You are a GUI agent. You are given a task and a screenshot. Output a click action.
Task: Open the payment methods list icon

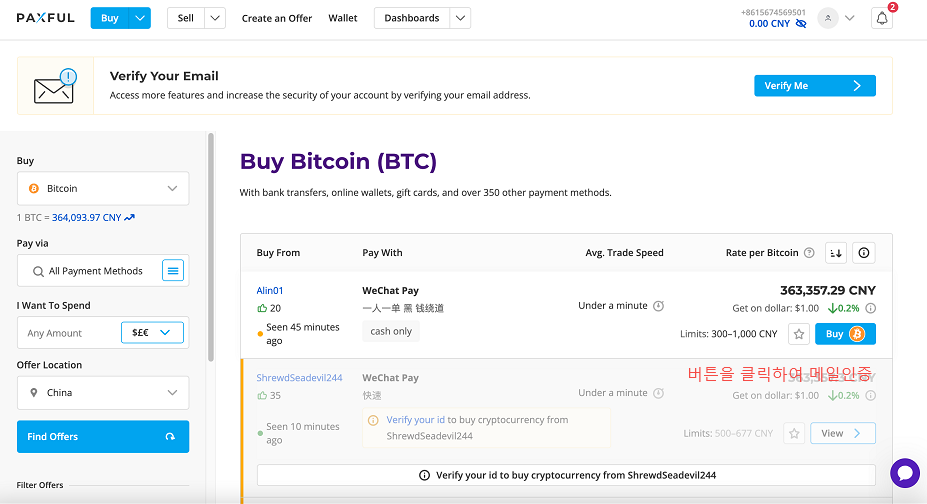[x=173, y=271]
